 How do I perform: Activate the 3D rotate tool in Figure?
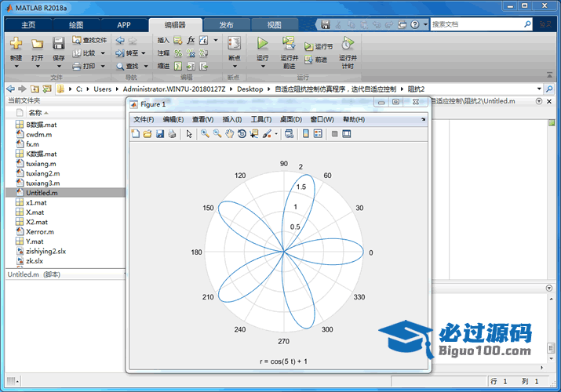(242, 134)
